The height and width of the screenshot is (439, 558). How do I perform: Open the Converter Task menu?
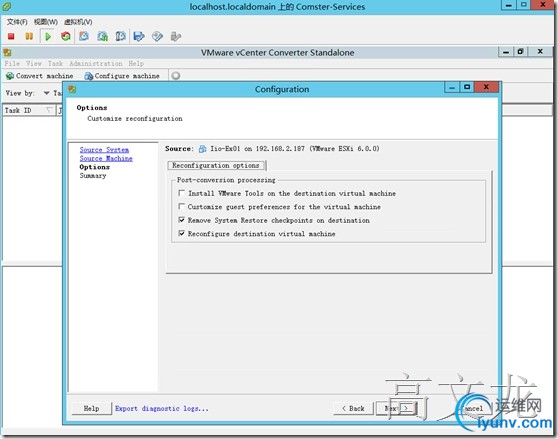55,64
